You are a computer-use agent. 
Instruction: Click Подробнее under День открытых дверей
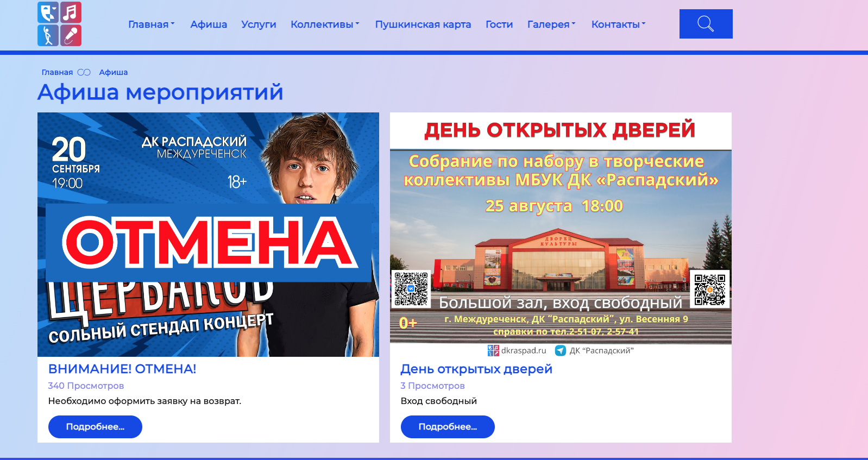[x=448, y=427]
